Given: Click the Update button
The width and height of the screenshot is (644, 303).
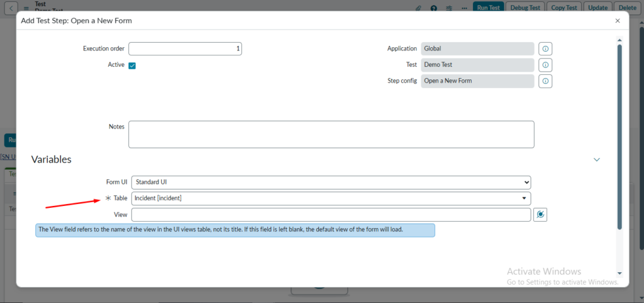Looking at the screenshot, I should (597, 8).
